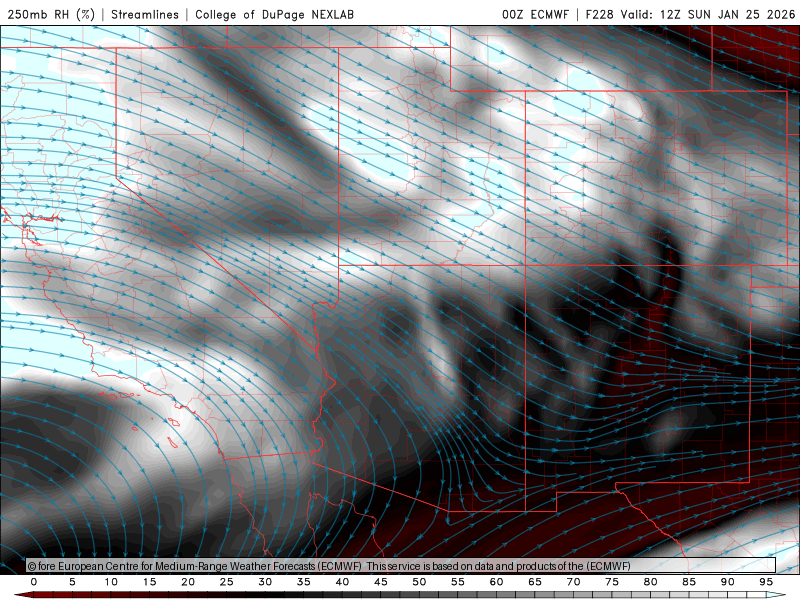This screenshot has width=800, height=600.
Task: Click the "65" colorbar scale label
Action: tap(535, 582)
